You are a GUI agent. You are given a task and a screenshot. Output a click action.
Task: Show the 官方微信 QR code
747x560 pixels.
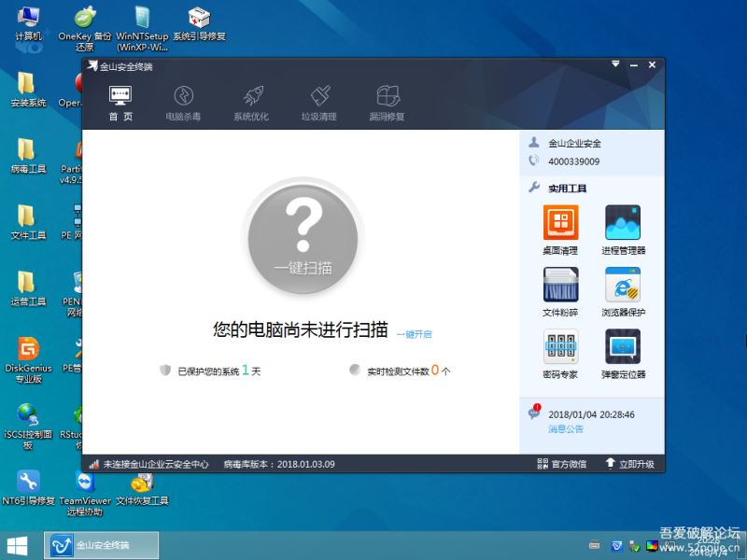[562, 464]
